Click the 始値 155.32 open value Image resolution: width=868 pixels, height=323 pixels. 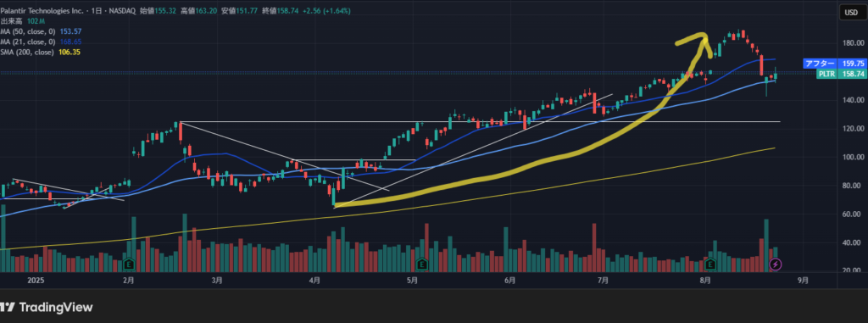tap(159, 11)
